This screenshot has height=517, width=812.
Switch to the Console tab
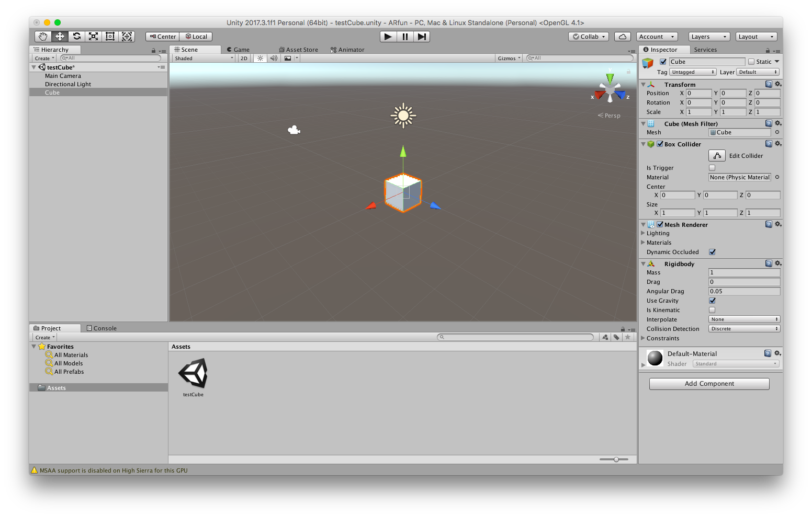[101, 328]
